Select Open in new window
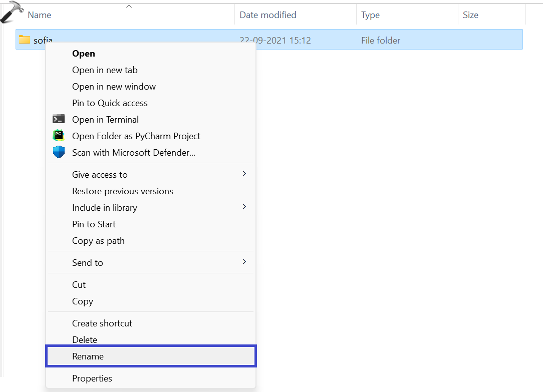This screenshot has width=543, height=392. point(114,87)
